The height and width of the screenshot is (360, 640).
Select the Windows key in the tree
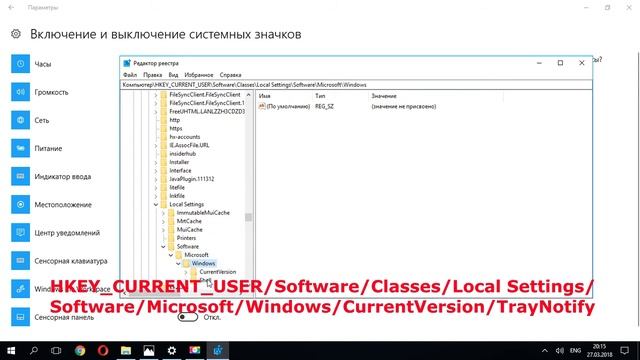coord(203,264)
